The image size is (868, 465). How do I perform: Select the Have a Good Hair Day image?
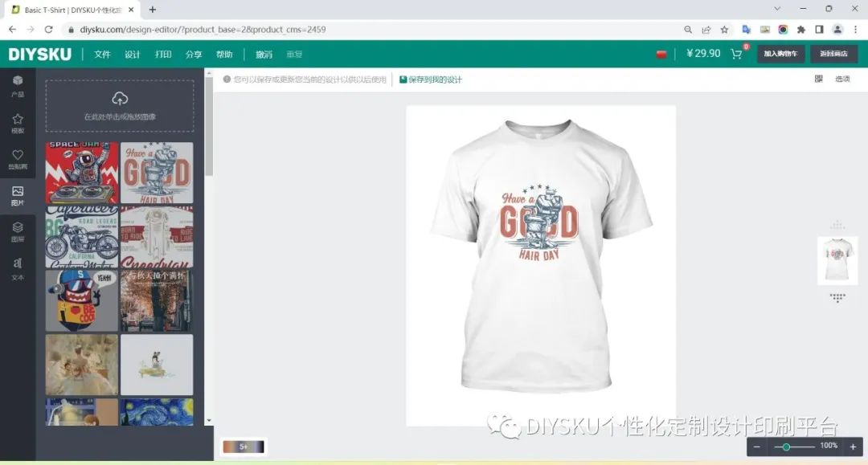click(x=157, y=173)
